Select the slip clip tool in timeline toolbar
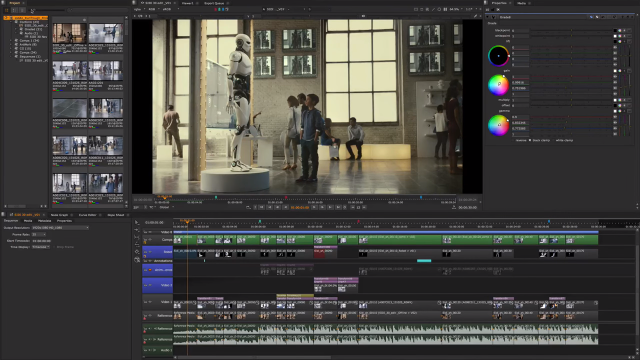Image resolution: width=640 pixels, height=360 pixels. point(137,237)
